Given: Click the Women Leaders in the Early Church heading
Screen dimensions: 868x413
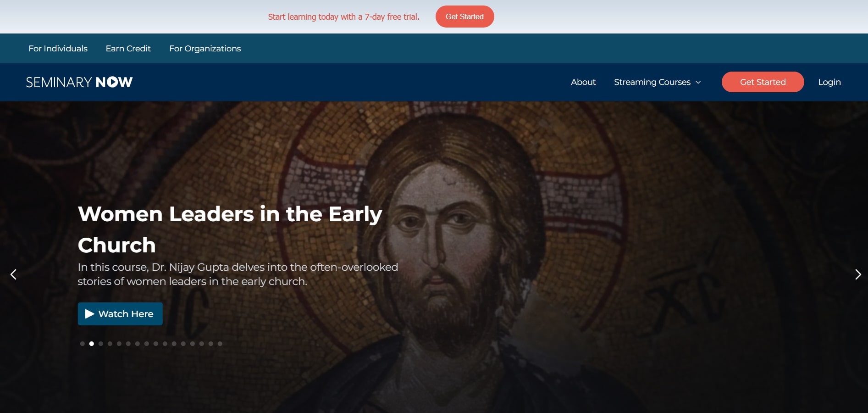Looking at the screenshot, I should pos(230,229).
